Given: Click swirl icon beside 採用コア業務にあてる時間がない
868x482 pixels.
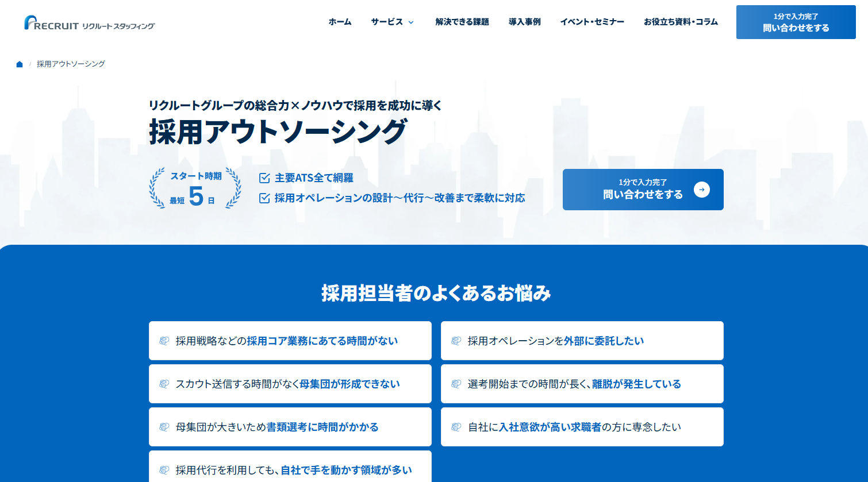Looking at the screenshot, I should point(164,341).
